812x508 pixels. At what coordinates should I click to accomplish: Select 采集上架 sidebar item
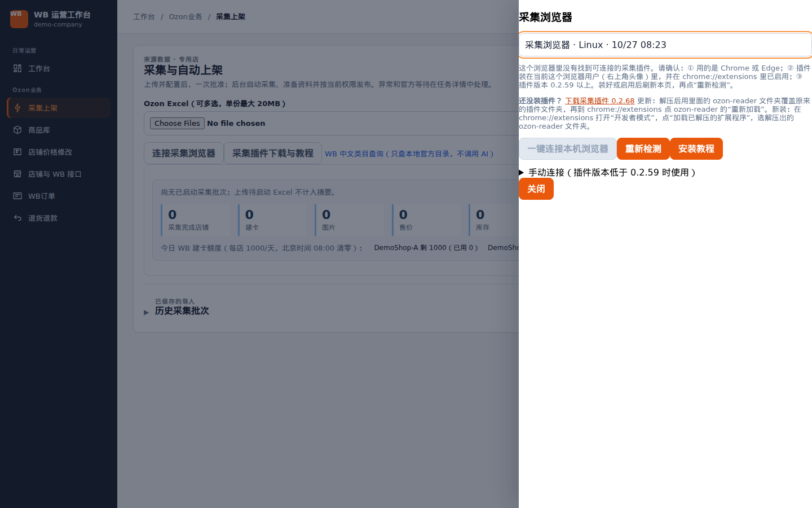[59, 108]
